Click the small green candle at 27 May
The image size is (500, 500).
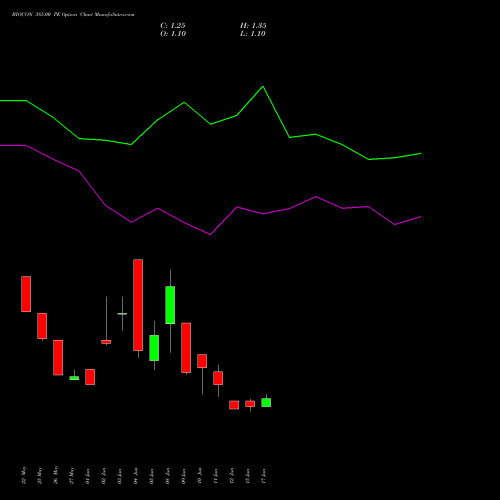[74, 378]
